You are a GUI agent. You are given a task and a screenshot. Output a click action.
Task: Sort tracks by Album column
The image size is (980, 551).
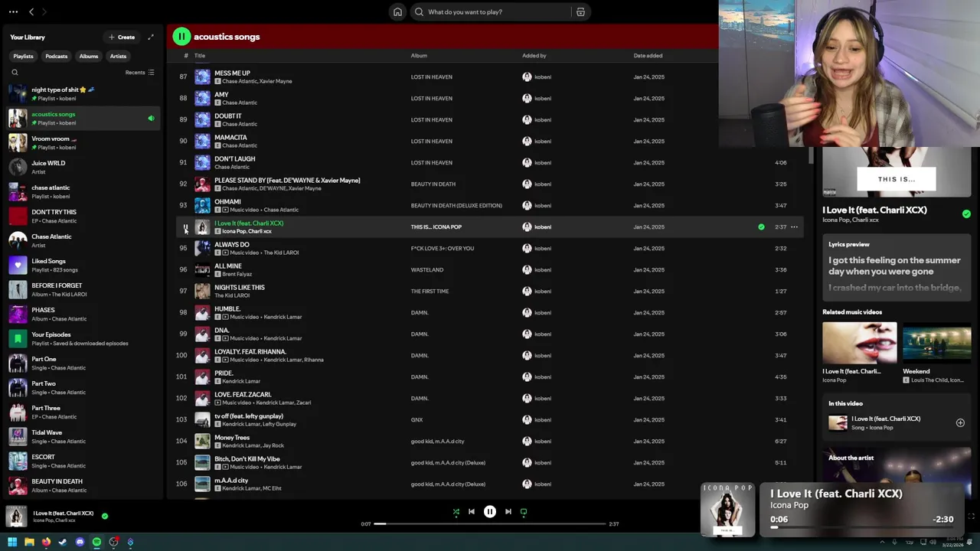pos(419,55)
